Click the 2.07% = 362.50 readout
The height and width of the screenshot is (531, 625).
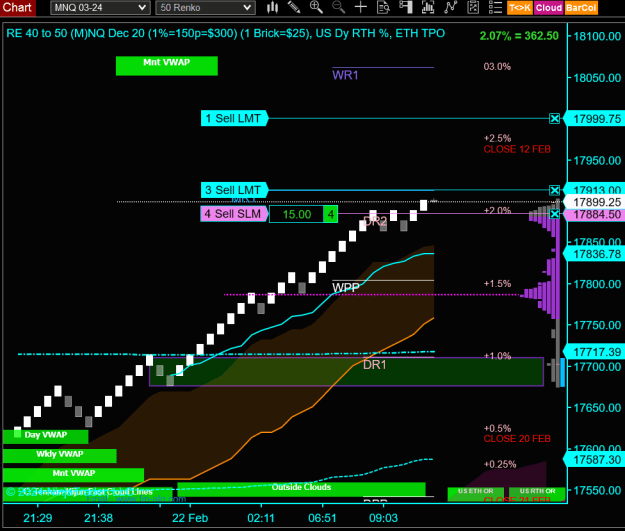pyautogui.click(x=519, y=36)
